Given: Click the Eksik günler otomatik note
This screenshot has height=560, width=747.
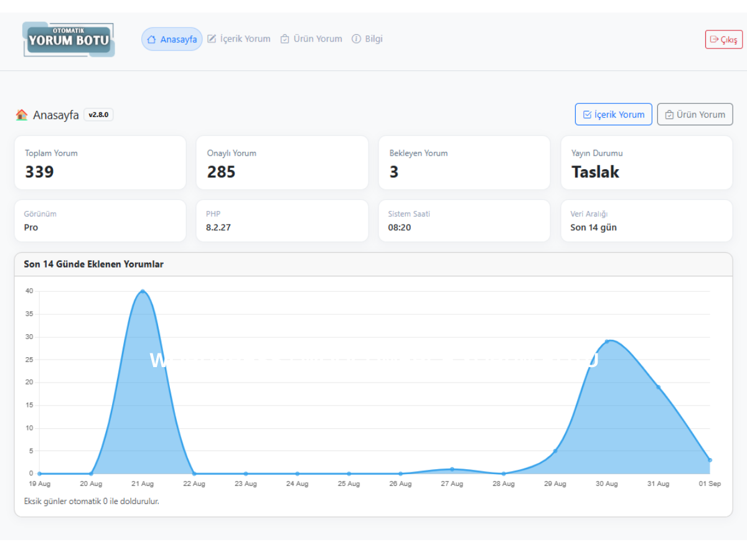Looking at the screenshot, I should (x=92, y=501).
